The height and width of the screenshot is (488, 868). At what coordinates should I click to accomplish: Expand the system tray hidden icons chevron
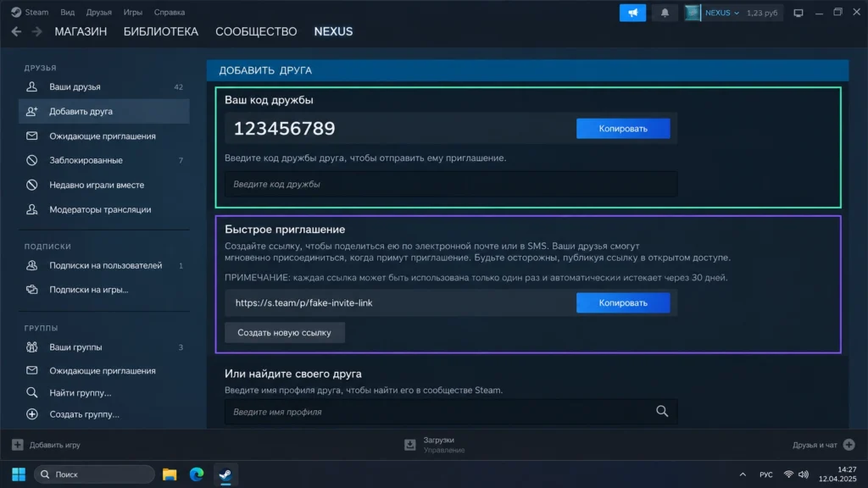743,474
